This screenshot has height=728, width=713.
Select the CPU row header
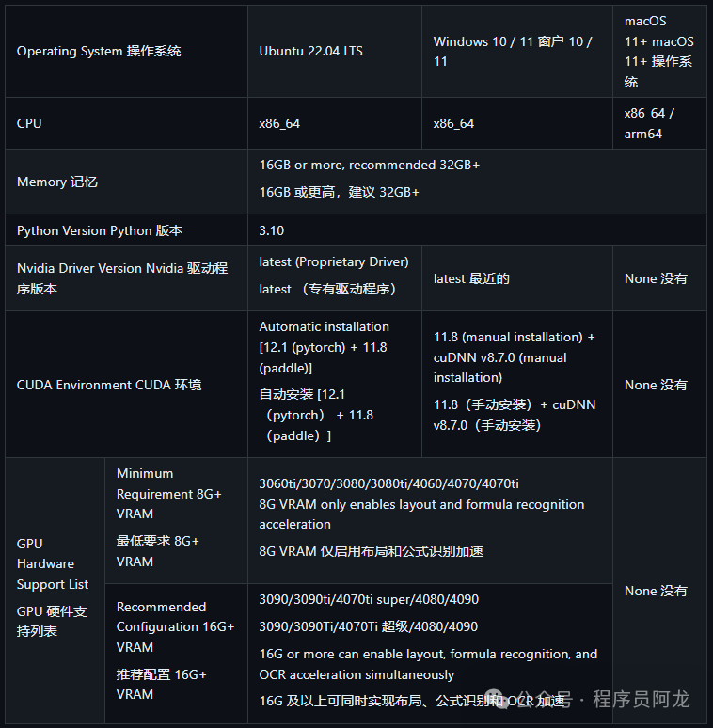[x=29, y=123]
